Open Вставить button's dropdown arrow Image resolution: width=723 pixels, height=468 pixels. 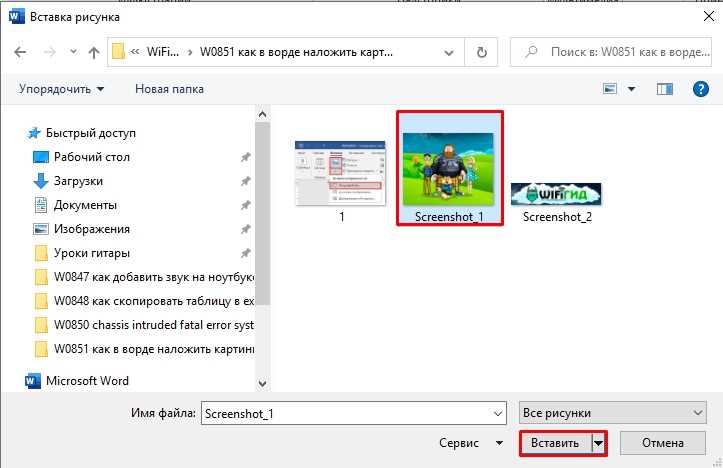coord(598,444)
